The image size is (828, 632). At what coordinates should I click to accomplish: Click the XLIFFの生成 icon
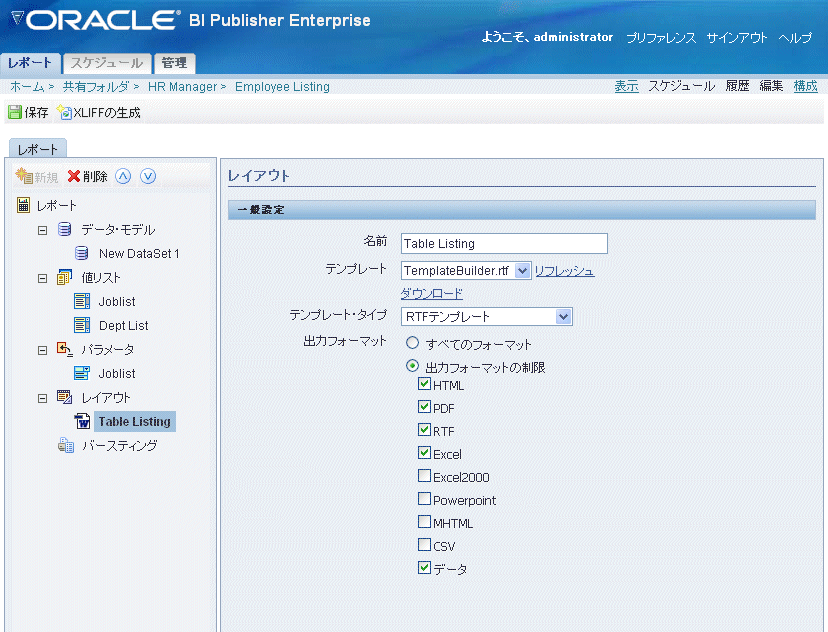coord(64,112)
